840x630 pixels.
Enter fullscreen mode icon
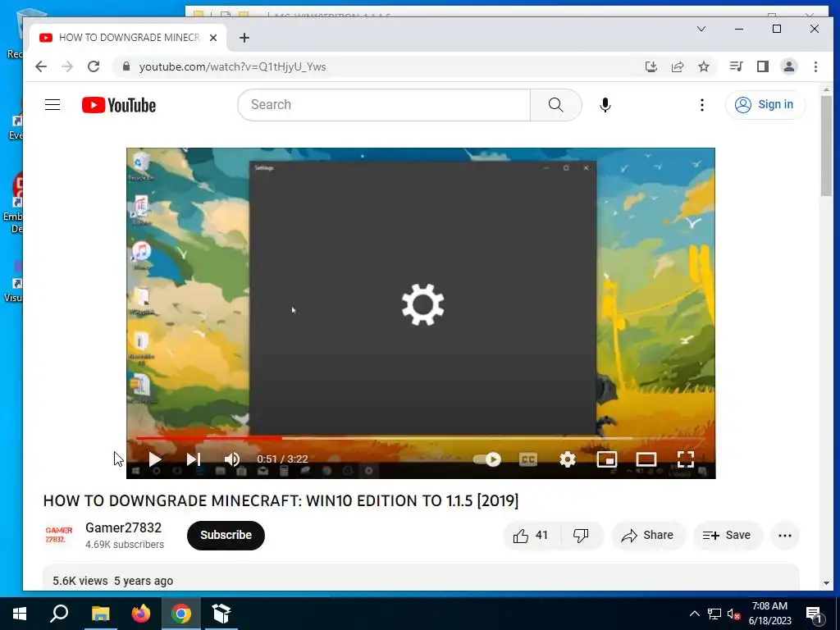coord(686,459)
